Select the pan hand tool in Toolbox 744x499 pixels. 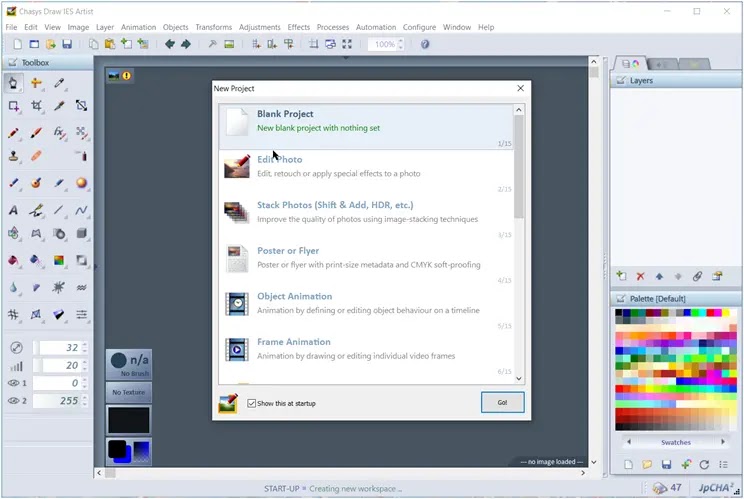(x=13, y=83)
